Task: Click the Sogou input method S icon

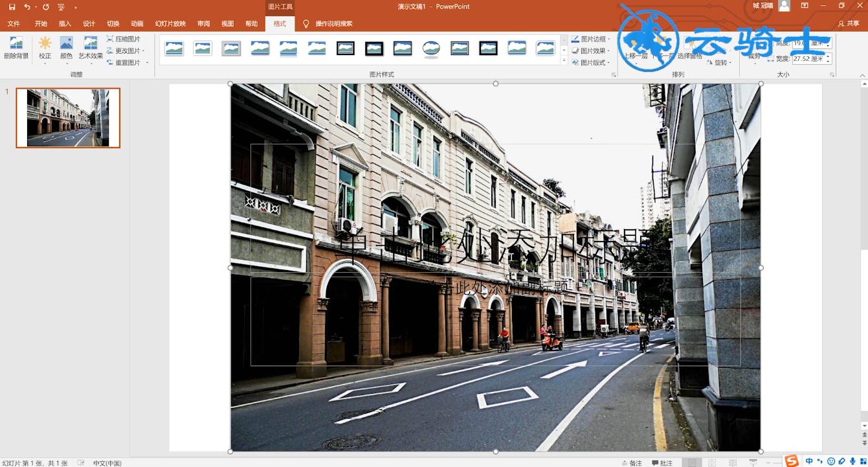Action: tap(792, 461)
